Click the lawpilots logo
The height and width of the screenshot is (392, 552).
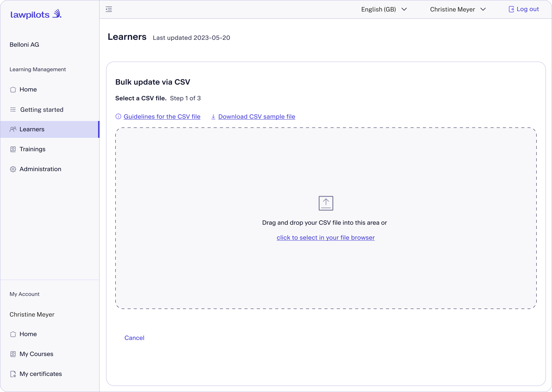tap(36, 14)
